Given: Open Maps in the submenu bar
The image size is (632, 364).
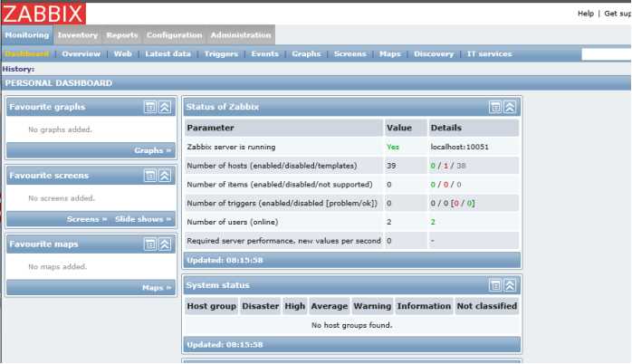Looking at the screenshot, I should click(x=389, y=54).
